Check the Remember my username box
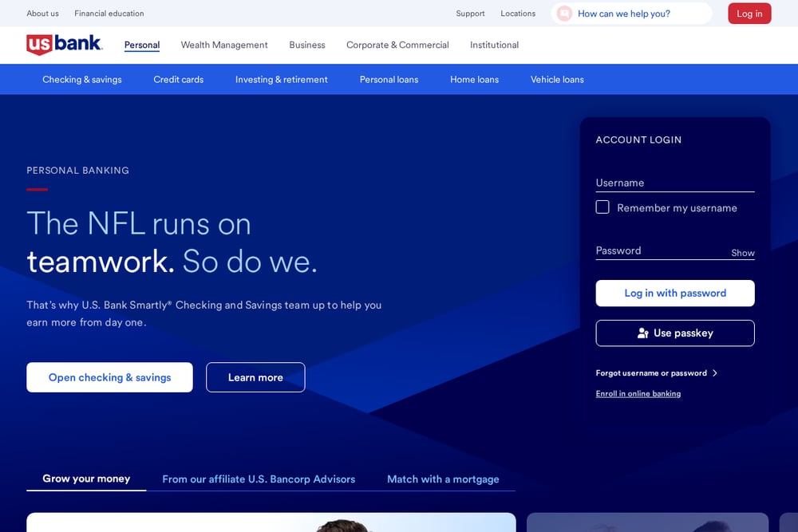Screen dimensions: 798x532 (602, 207)
